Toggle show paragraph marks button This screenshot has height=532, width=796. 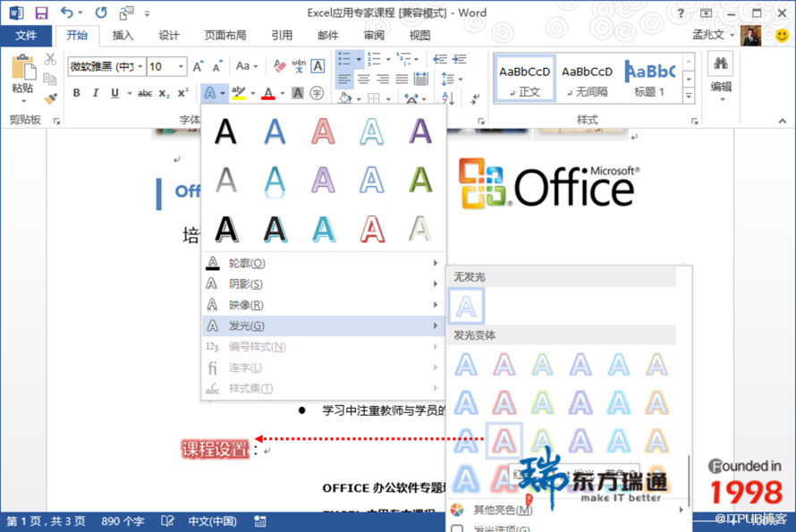(475, 99)
